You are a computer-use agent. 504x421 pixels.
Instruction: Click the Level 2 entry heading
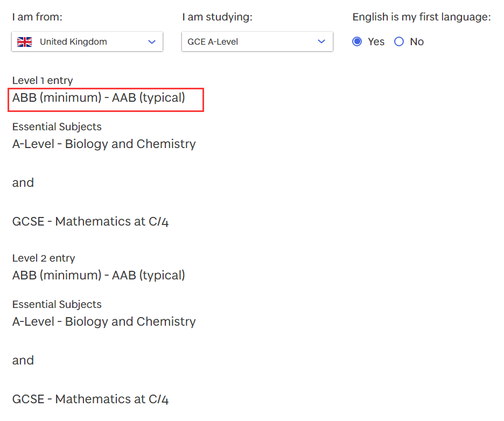coord(44,258)
